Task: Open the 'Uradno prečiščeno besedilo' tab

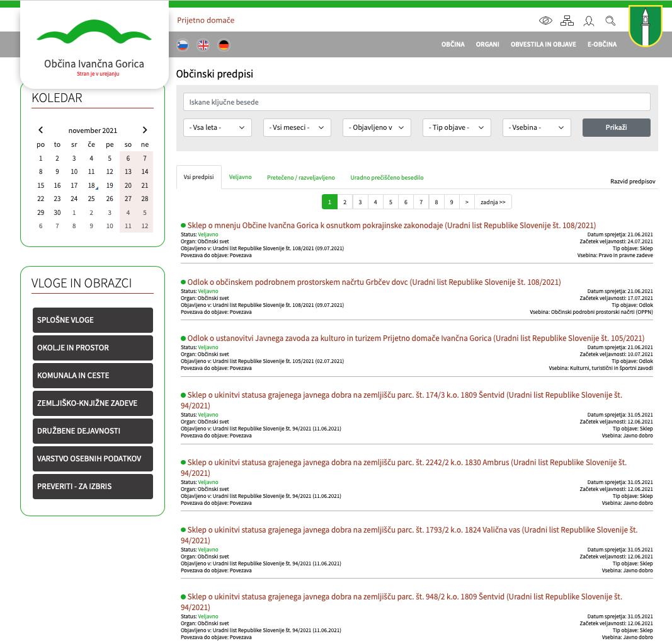Action: tap(387, 178)
